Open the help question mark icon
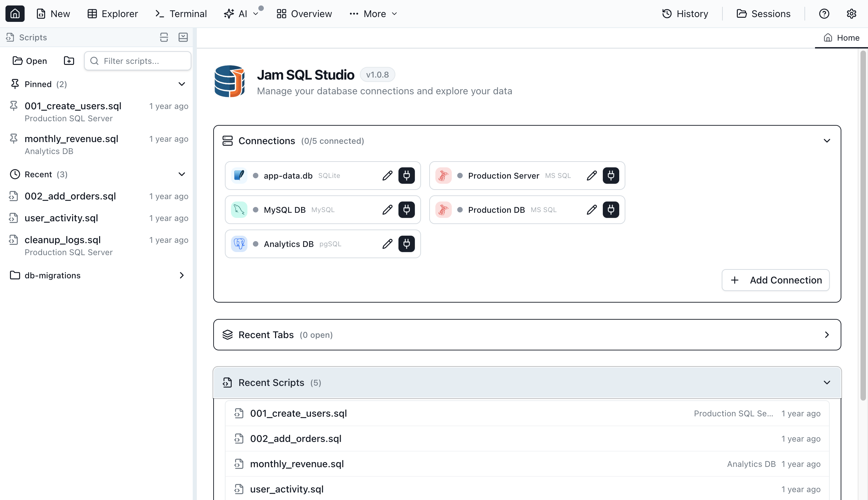This screenshot has width=868, height=500. [x=824, y=14]
